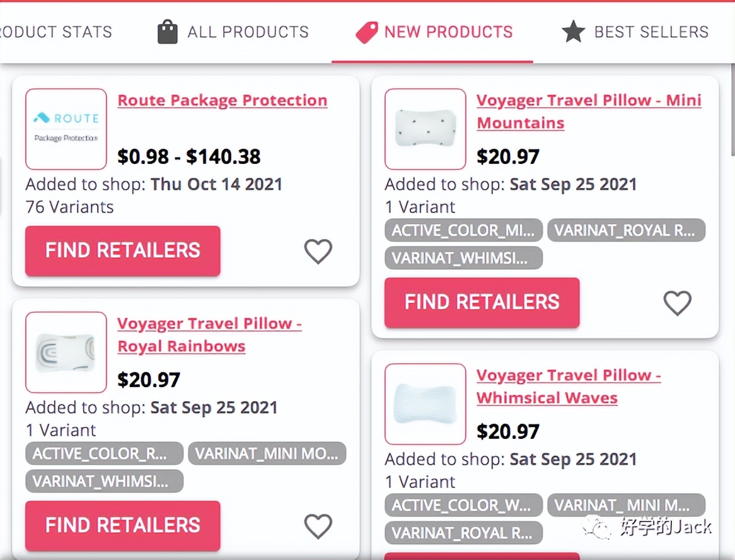The image size is (735, 560).
Task: Toggle the heart on Mini Mountains pillow
Action: point(678,303)
